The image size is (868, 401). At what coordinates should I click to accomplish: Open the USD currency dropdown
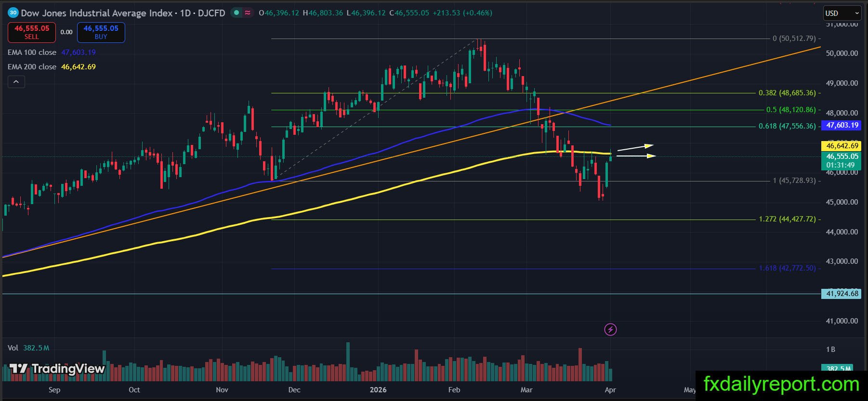click(842, 13)
